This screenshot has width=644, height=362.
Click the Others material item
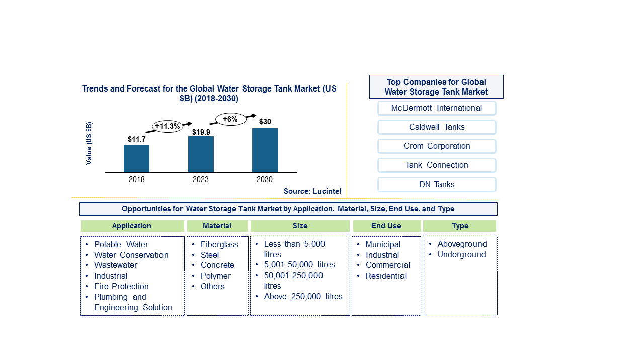click(213, 287)
